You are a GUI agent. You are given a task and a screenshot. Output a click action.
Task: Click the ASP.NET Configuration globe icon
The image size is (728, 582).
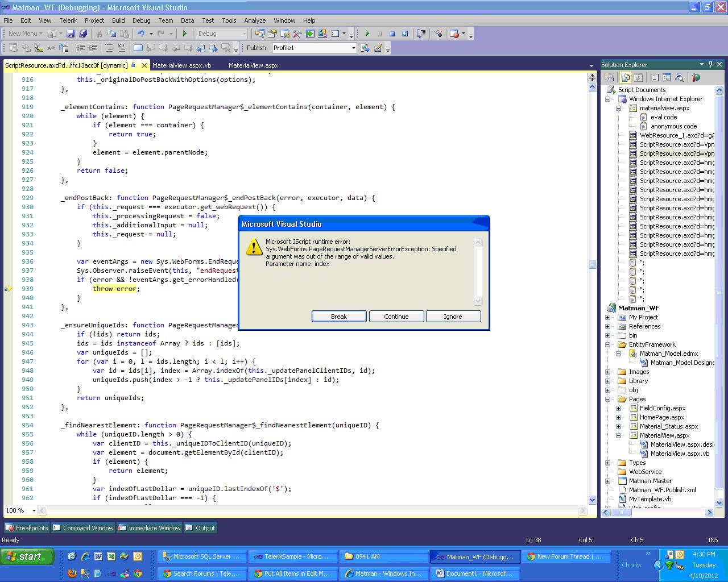(x=696, y=78)
